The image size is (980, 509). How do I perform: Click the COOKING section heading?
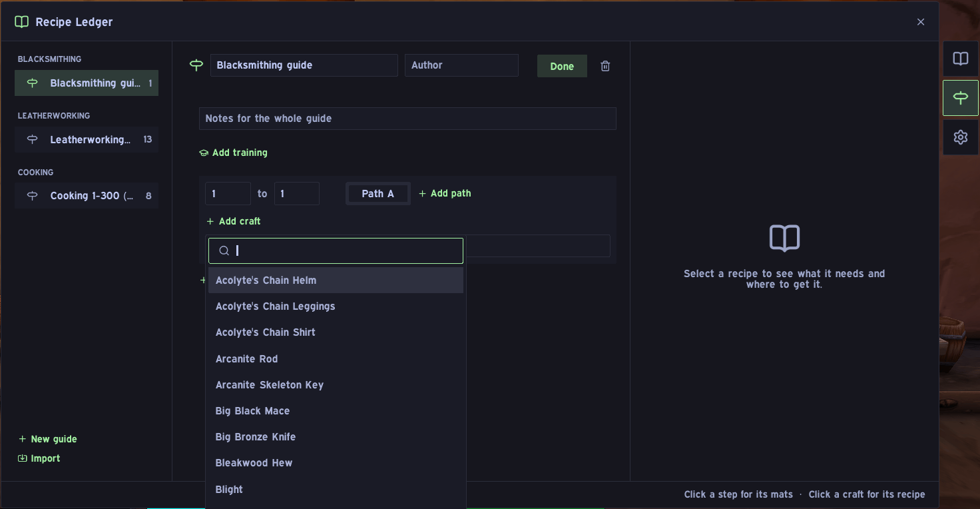coord(35,173)
